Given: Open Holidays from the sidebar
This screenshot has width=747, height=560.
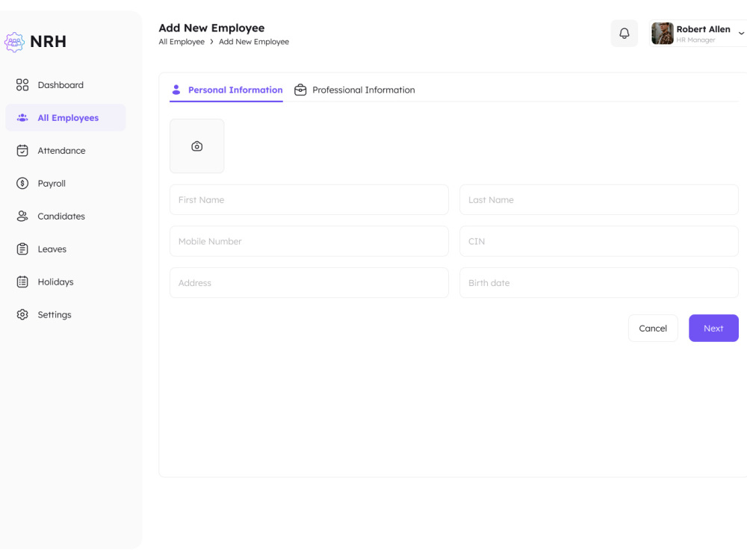Looking at the screenshot, I should (66, 282).
